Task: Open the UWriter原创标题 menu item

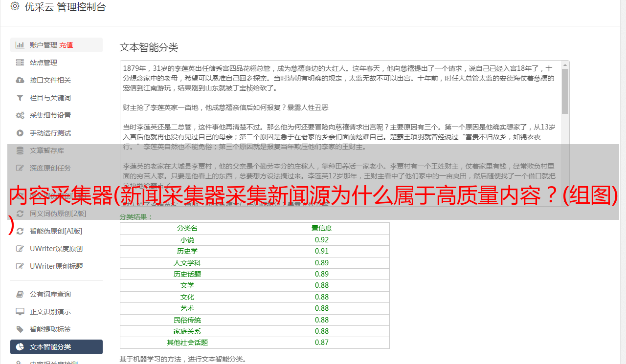Action: [x=56, y=266]
